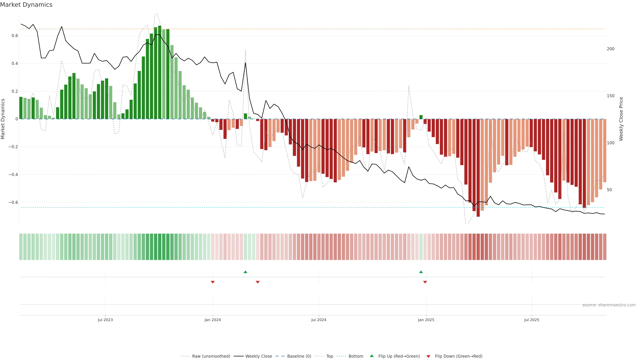Click the flip-down marker after March 2024

tap(258, 282)
